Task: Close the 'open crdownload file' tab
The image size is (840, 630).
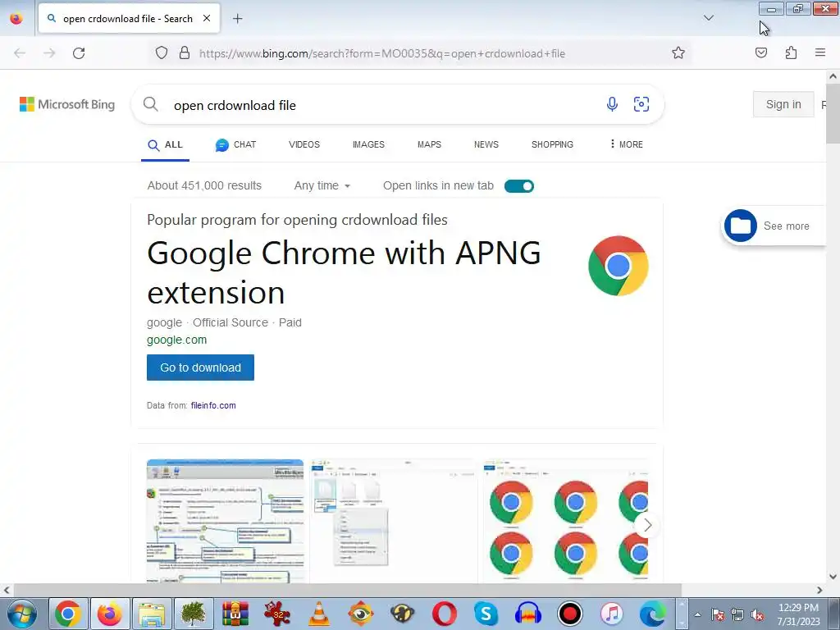Action: (206, 18)
